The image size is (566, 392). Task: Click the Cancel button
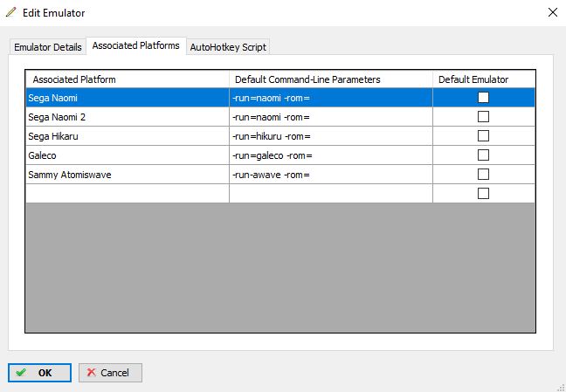pos(110,373)
